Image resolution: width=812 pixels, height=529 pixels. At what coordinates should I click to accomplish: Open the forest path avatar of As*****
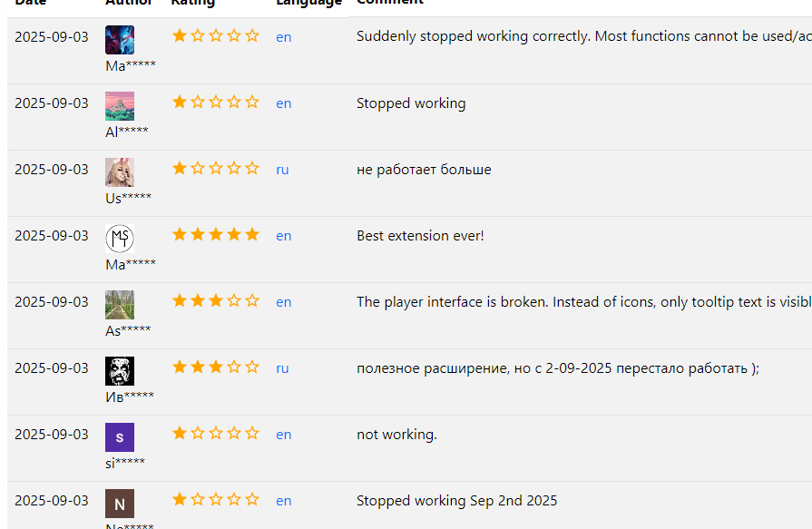tap(120, 305)
